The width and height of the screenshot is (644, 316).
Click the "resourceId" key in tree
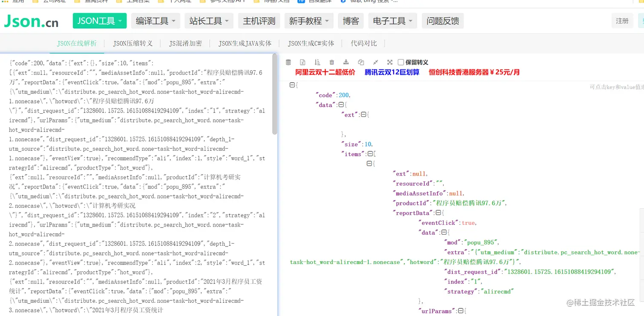tap(412, 184)
